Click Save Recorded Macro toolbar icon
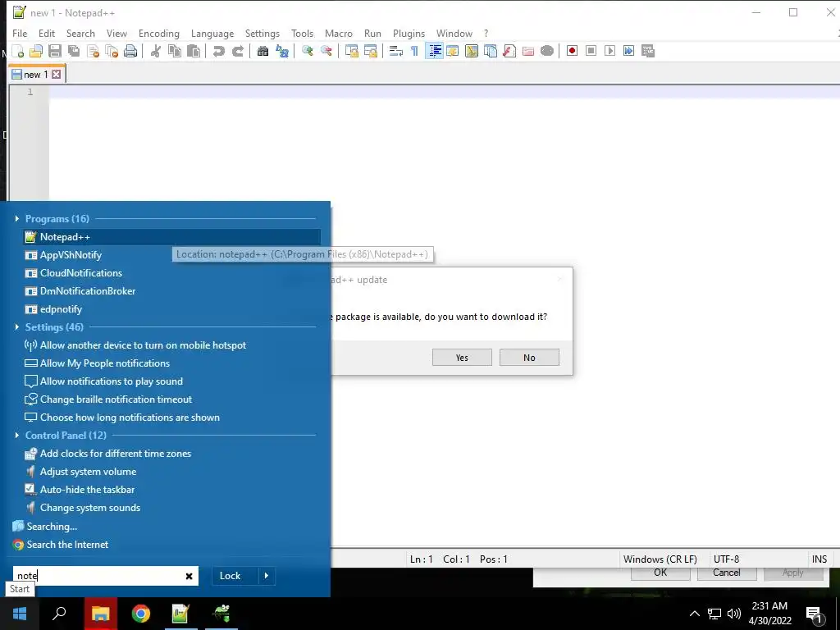 pos(648,51)
